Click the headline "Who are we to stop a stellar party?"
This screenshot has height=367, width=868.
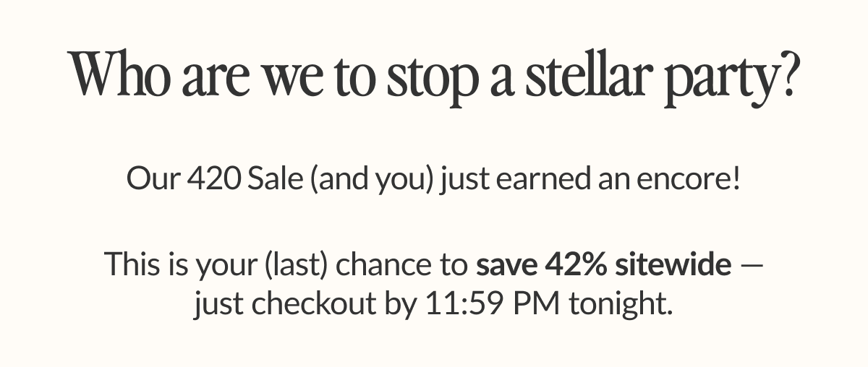(x=434, y=77)
